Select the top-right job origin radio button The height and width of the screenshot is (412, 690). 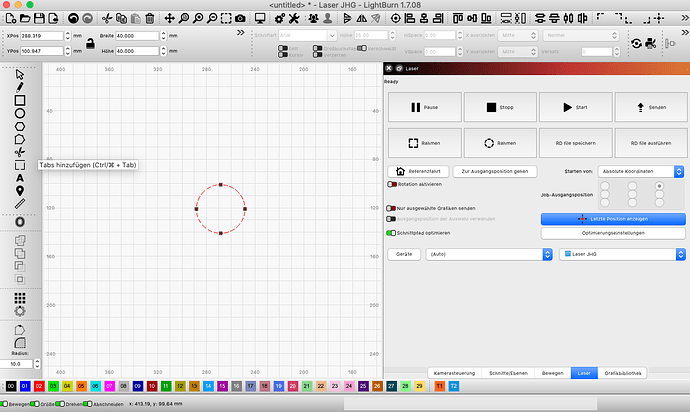click(659, 186)
